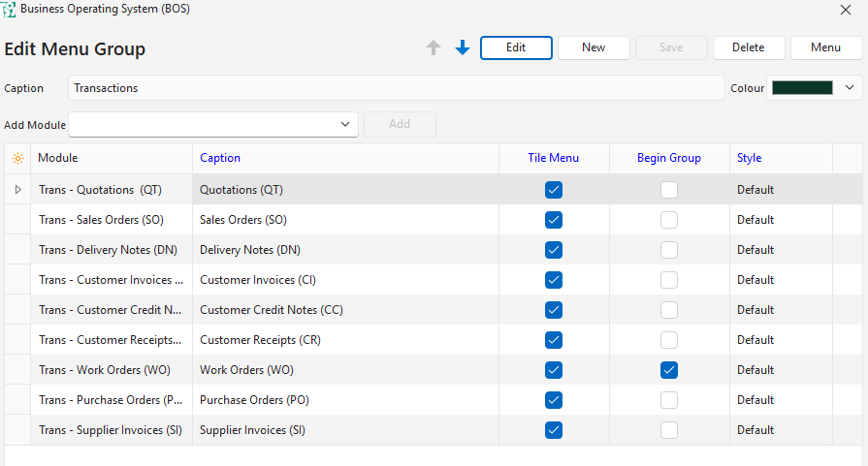Click the sun icon in grid header
This screenshot has width=868, height=466.
(17, 158)
